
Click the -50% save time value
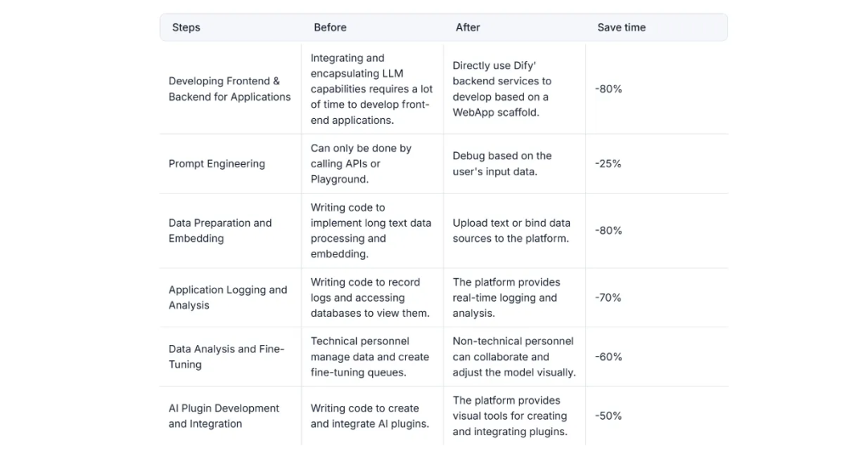(x=608, y=416)
